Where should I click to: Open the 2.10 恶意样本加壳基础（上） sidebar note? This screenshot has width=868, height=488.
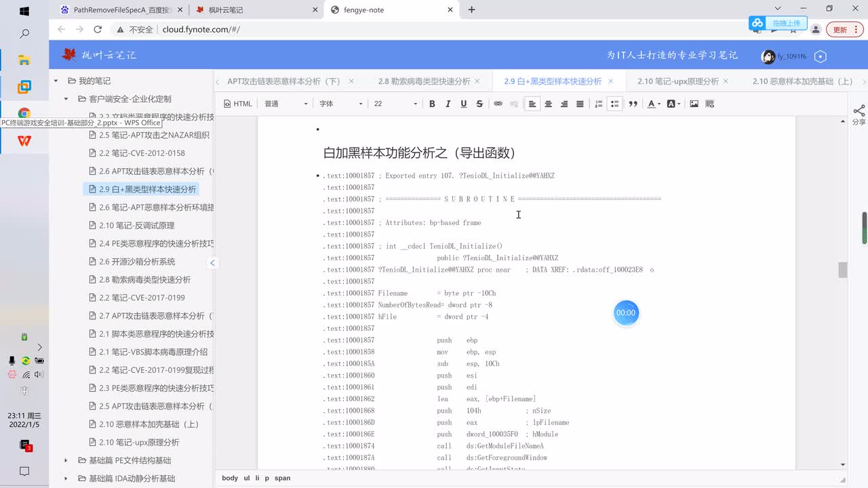tap(148, 424)
